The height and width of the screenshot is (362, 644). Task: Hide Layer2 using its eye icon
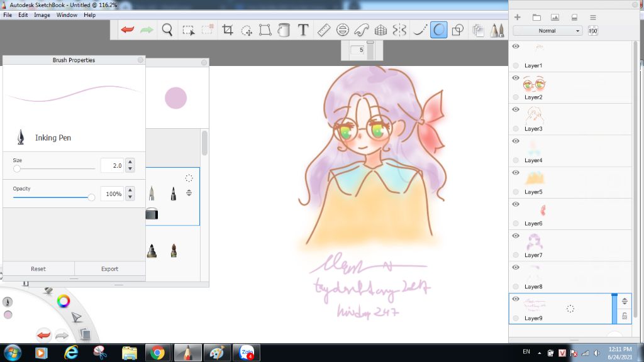coord(516,78)
